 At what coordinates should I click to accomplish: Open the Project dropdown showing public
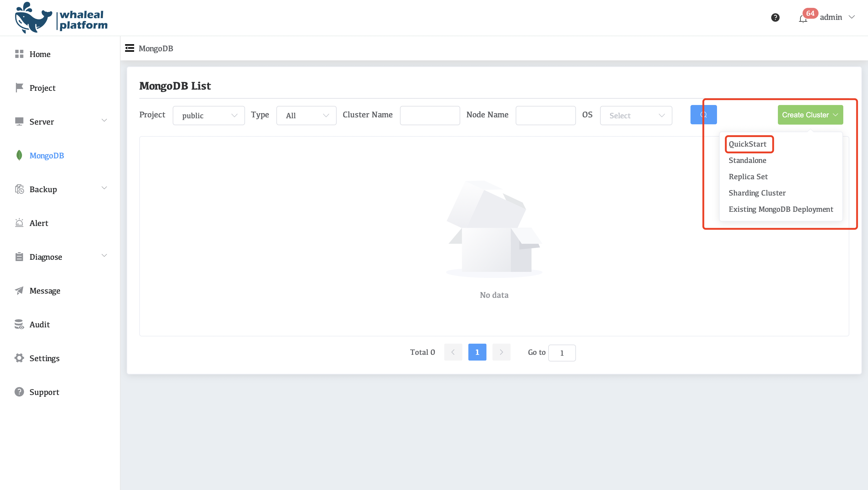208,115
